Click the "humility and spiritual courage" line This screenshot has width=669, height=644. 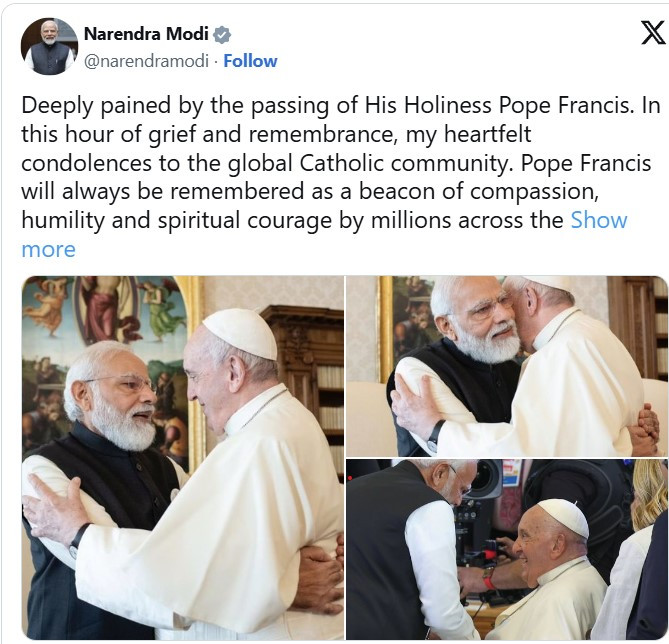(190, 219)
